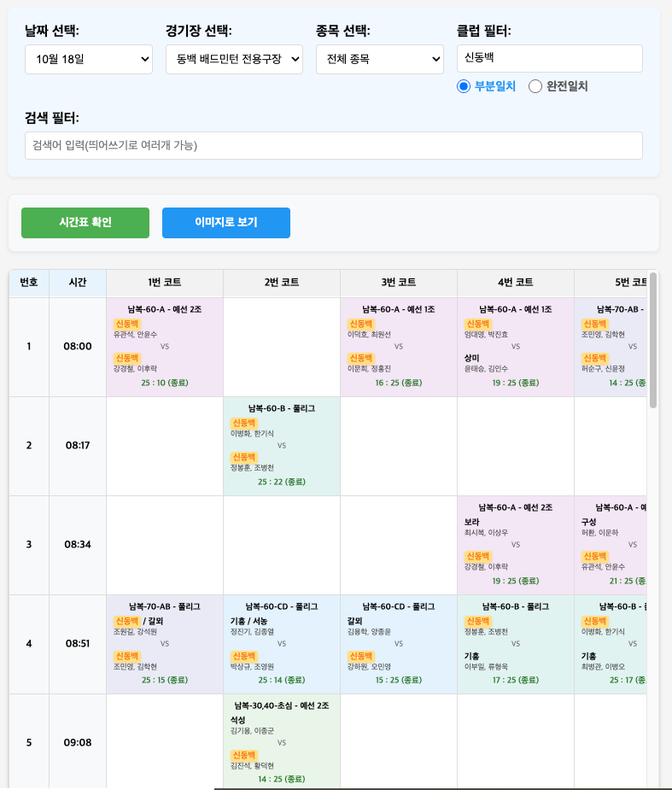Click the timetable's vertical scrollbar
The width and height of the screenshot is (672, 790).
pos(653,342)
